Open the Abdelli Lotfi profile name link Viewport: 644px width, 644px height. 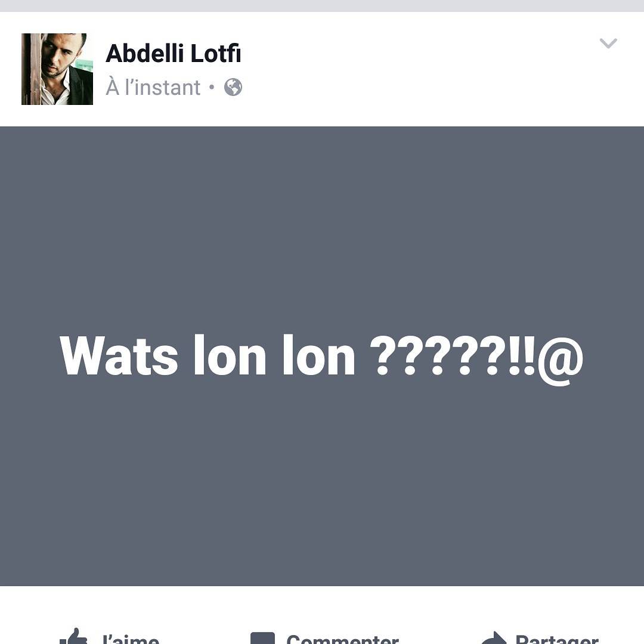coord(173,54)
